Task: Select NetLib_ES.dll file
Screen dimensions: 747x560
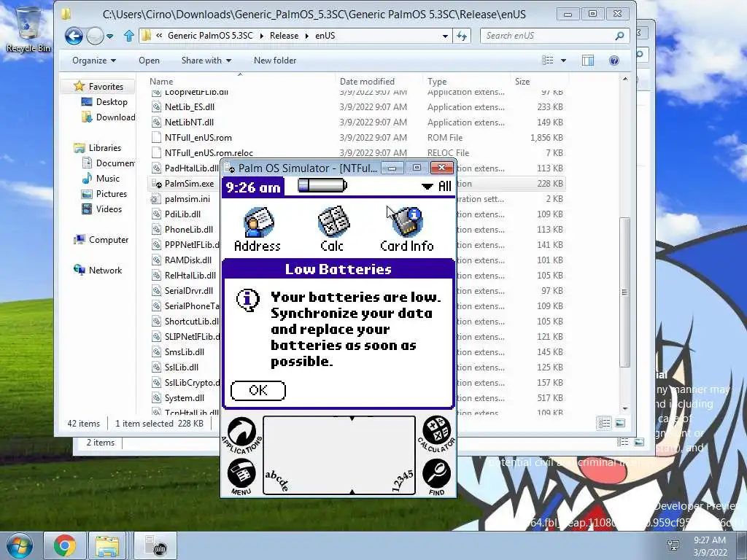Action: tap(357, 107)
